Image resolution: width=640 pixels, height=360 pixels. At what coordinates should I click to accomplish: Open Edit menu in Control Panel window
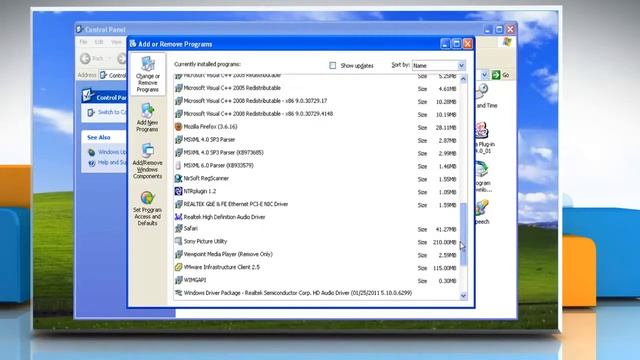[x=99, y=42]
